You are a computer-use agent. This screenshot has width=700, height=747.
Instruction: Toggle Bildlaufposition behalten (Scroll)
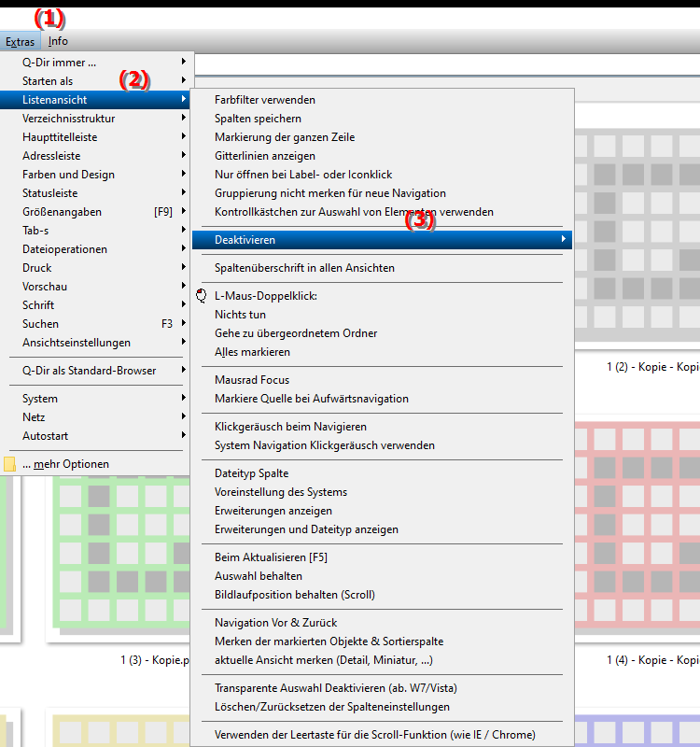pos(382,595)
